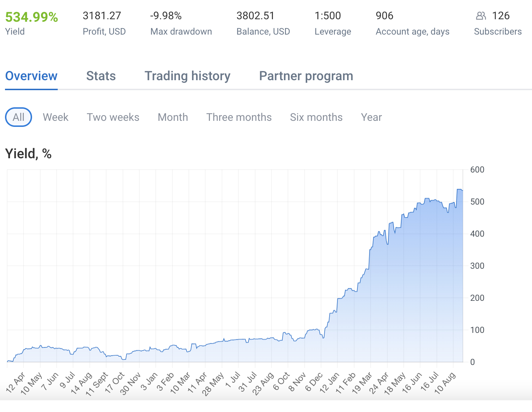Viewport: 532px width, 412px height.
Task: Show the Month time range
Action: pos(173,117)
